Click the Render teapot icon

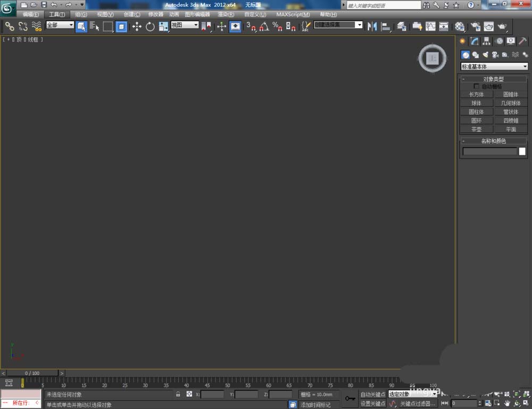(x=502, y=26)
